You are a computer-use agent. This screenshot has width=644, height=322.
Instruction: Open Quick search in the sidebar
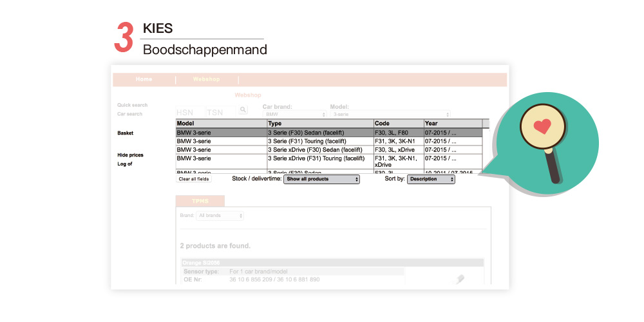132,105
